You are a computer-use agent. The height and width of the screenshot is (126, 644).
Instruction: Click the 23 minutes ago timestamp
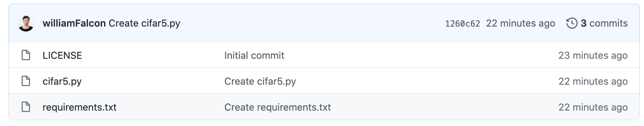pos(593,55)
